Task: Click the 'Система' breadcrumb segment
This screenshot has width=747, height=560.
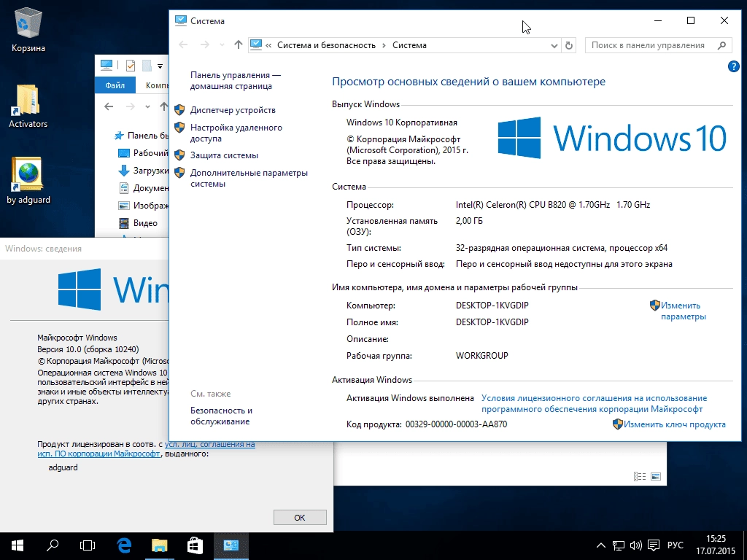Action: click(x=409, y=45)
